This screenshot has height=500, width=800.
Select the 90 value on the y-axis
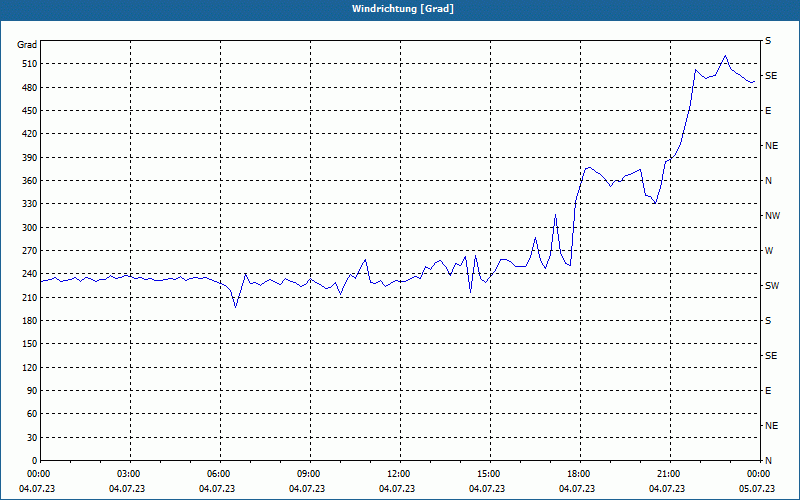point(31,391)
